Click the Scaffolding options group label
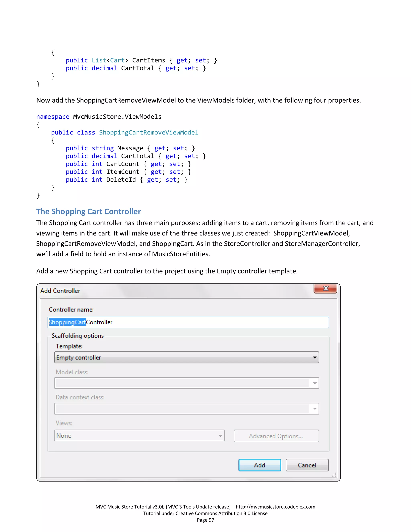This screenshot has height=532, width=411. [78, 336]
